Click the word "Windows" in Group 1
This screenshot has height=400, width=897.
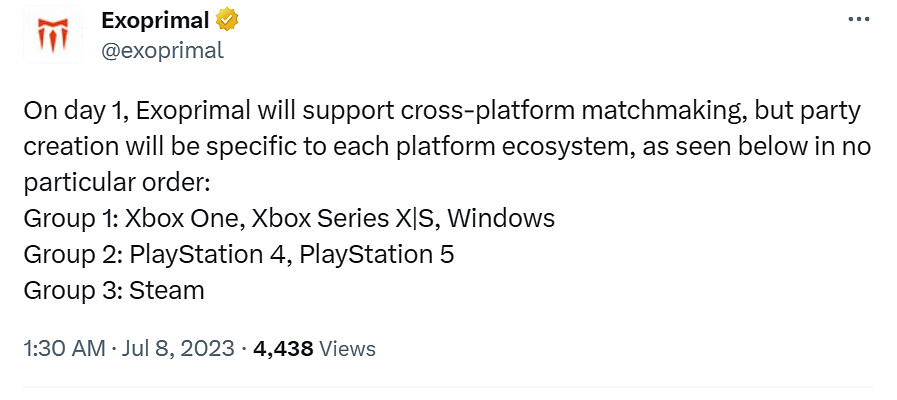click(507, 218)
